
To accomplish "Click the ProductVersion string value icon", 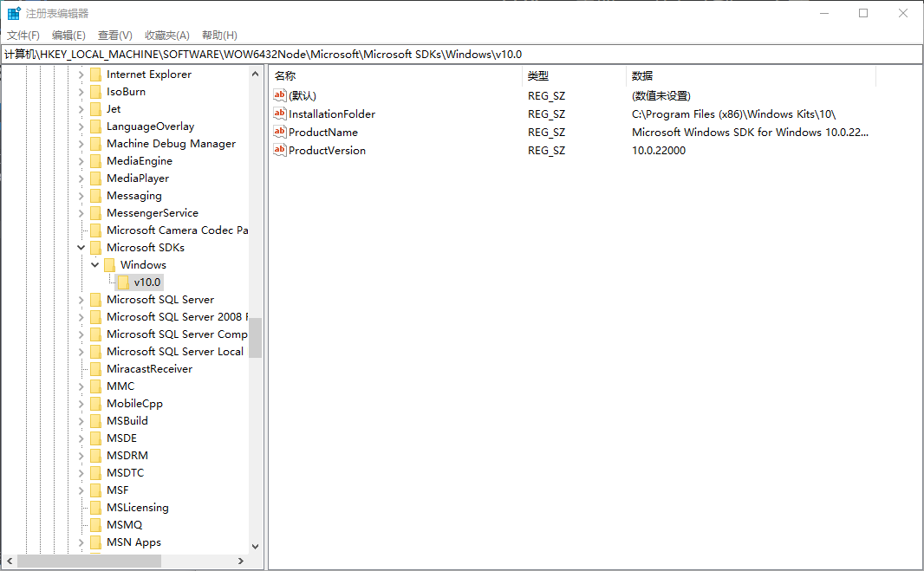I will (x=280, y=150).
